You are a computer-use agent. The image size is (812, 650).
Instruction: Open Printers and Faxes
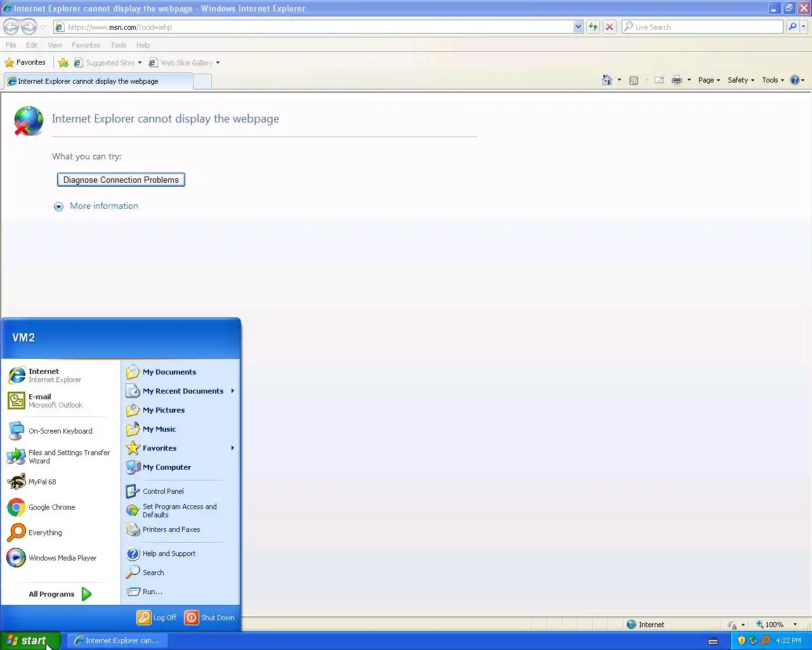click(181, 529)
